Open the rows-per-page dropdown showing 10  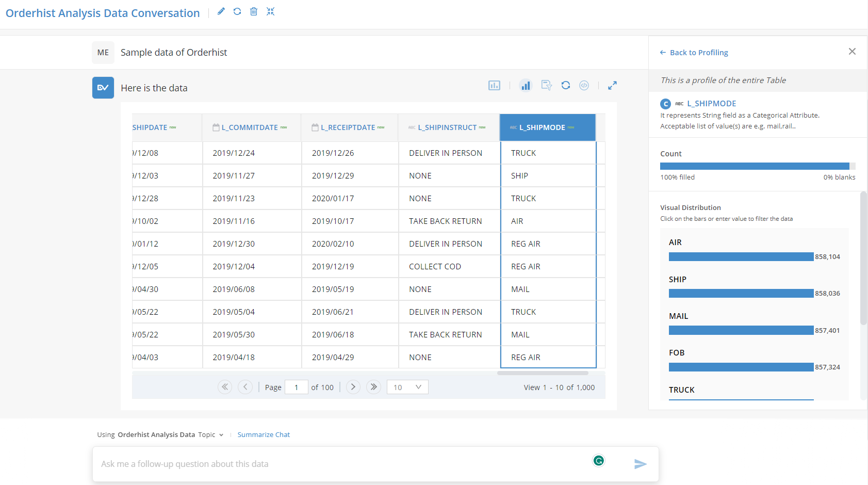(x=407, y=387)
